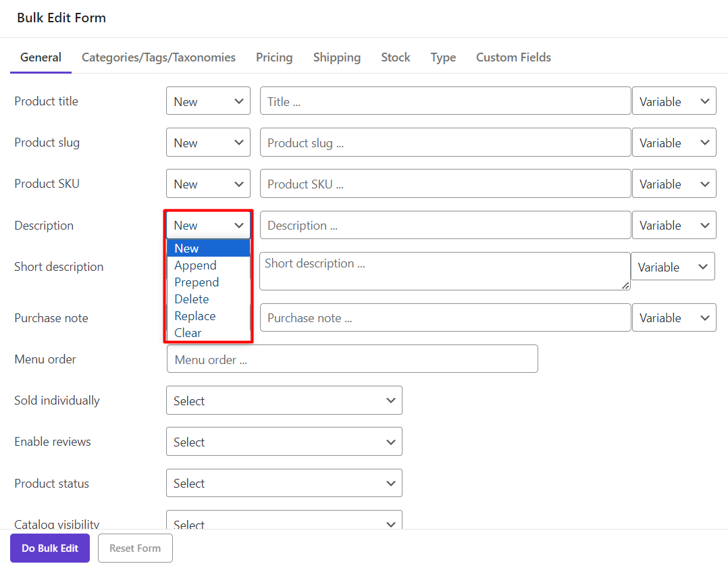Select the Stock tab
The width and height of the screenshot is (728, 566).
tap(396, 57)
